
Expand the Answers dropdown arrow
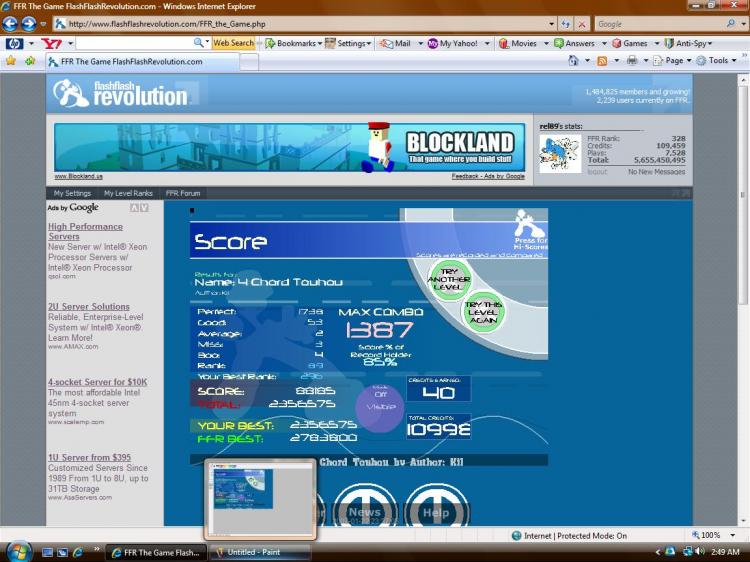click(604, 44)
